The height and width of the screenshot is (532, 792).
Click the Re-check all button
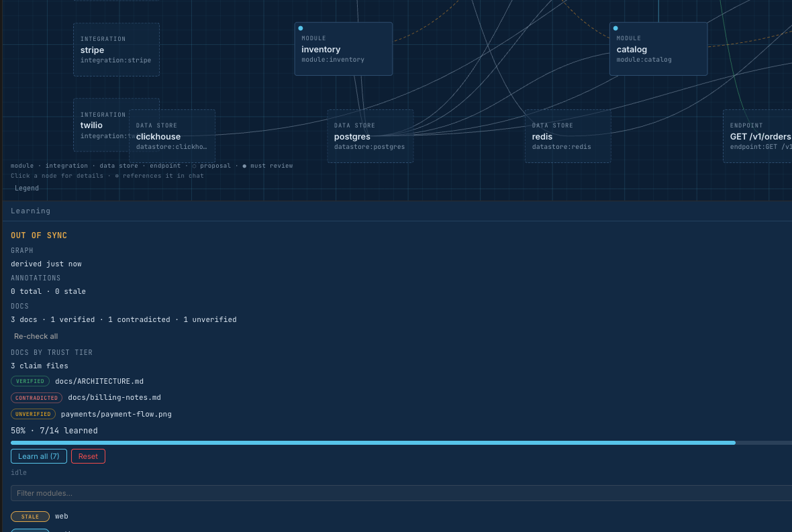pos(36,336)
